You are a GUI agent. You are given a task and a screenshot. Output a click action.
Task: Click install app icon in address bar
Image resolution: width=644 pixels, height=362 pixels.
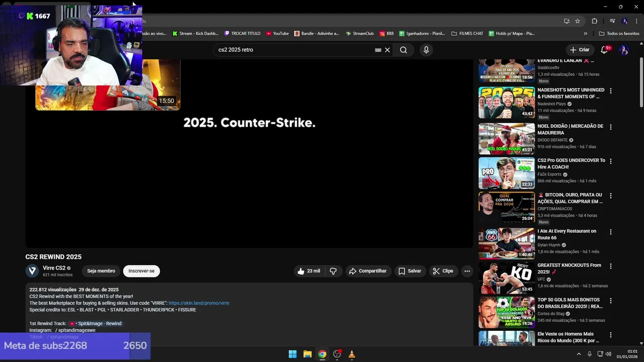567,21
